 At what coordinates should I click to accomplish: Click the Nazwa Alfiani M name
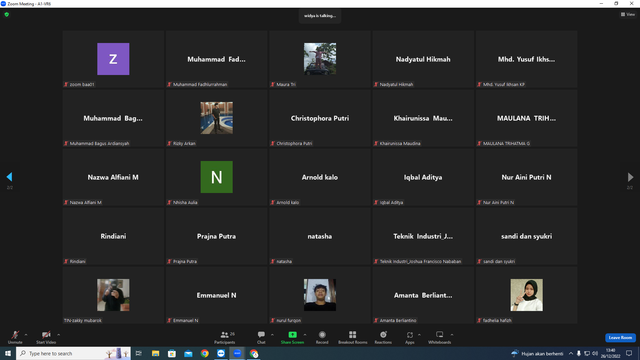click(x=113, y=177)
